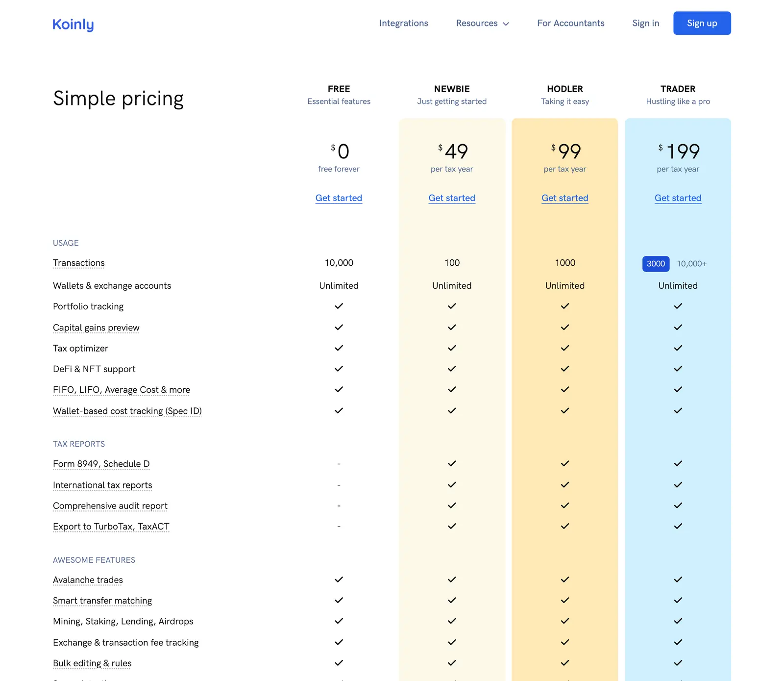784x681 pixels.
Task: Click the 10,000 transactions value in FREE column
Action: (339, 263)
